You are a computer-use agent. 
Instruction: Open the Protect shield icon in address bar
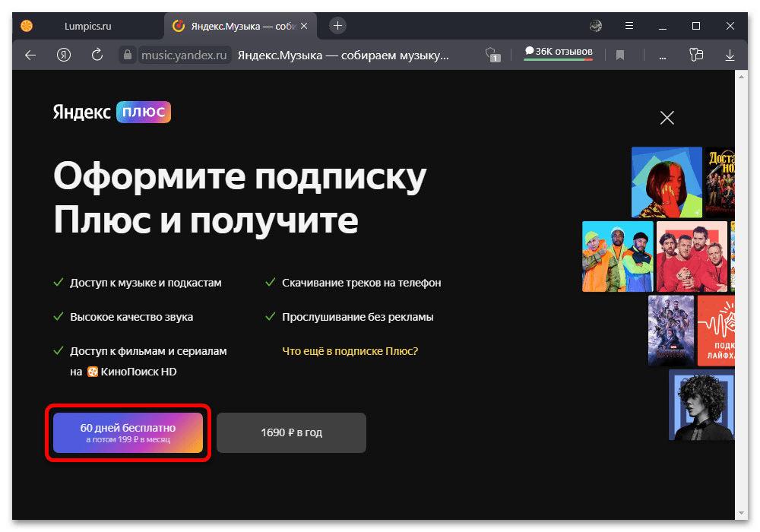pyautogui.click(x=493, y=55)
